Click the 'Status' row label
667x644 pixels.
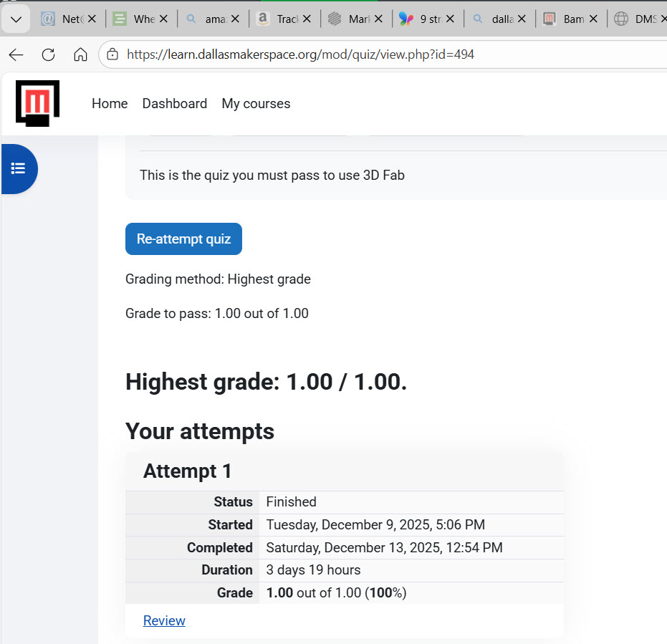[233, 502]
